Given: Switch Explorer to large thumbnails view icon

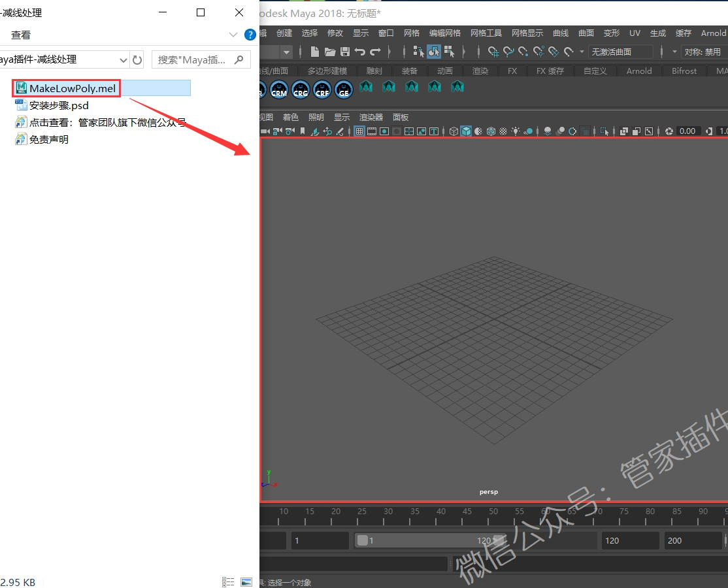Looking at the screenshot, I should [246, 582].
